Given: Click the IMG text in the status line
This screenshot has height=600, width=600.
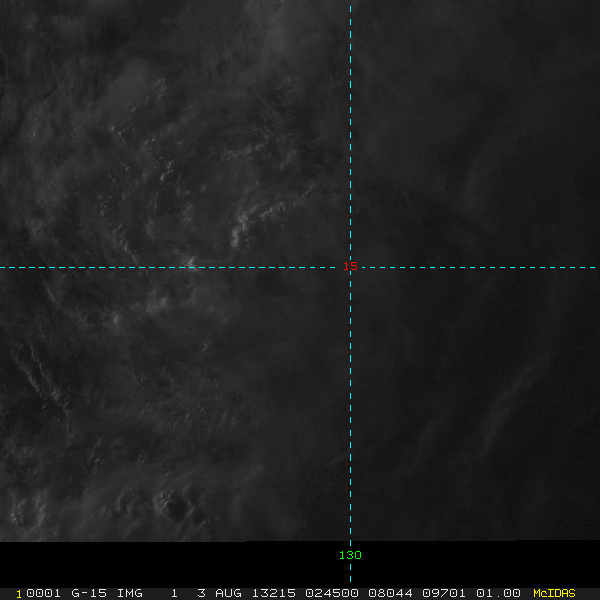Looking at the screenshot, I should click(x=129, y=593).
